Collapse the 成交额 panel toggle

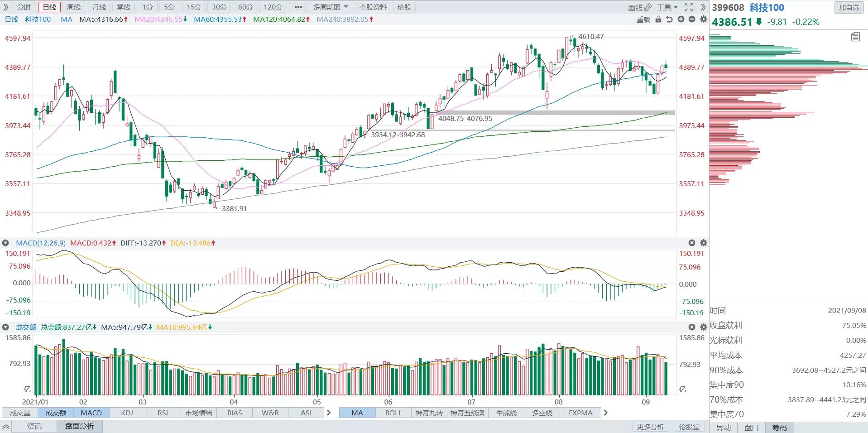(x=5, y=327)
